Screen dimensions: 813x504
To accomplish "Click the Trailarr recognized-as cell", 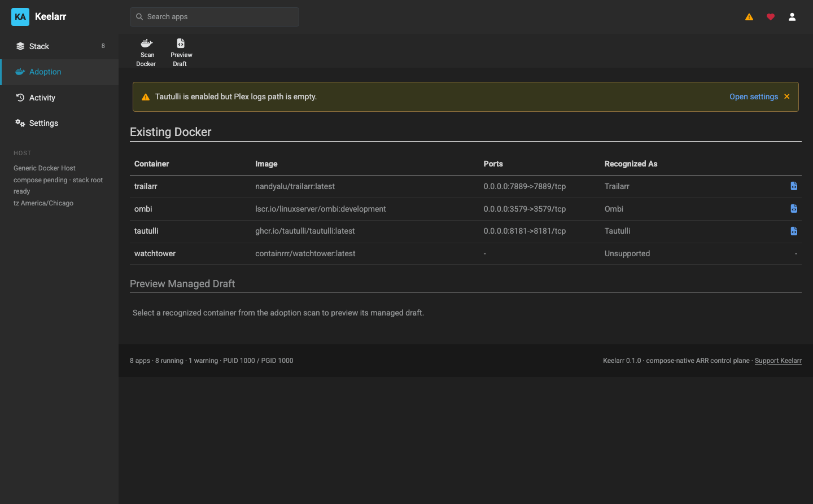I will point(617,186).
